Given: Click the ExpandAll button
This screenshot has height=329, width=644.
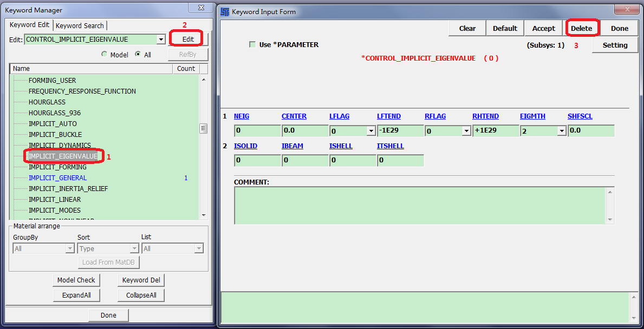Looking at the screenshot, I should point(76,295).
